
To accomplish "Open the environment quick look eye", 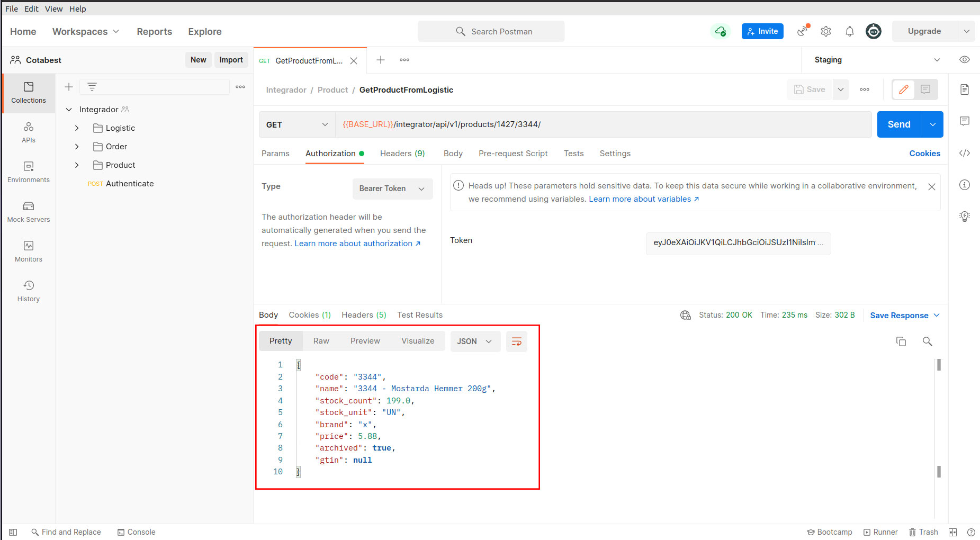I will point(965,60).
